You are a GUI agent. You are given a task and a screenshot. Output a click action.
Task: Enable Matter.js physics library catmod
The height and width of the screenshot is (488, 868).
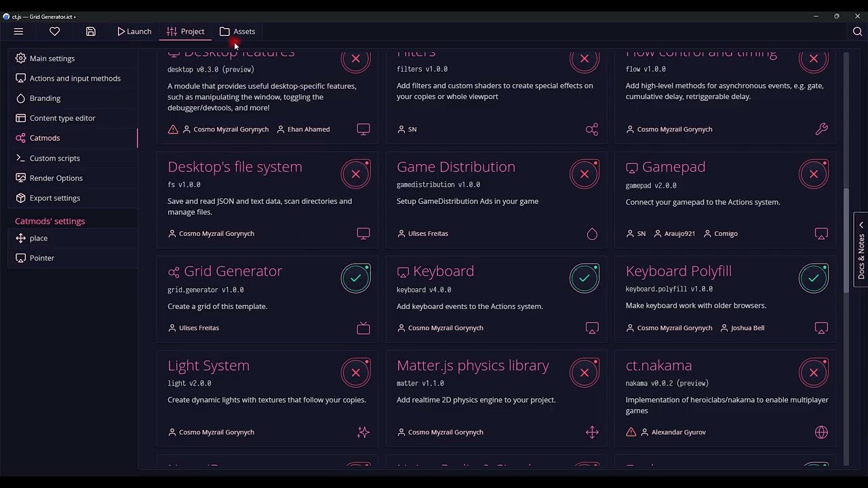point(585,373)
